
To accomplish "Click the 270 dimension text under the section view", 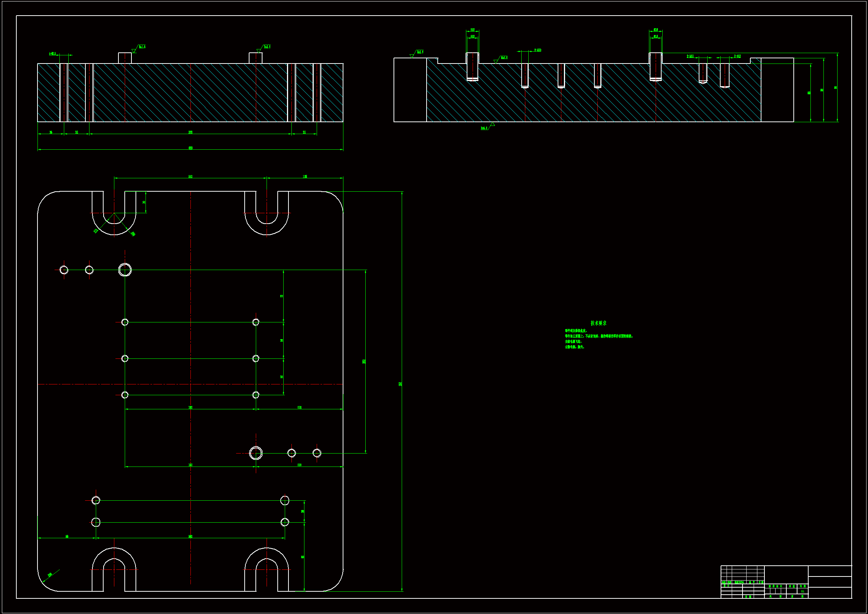I will tap(190, 132).
